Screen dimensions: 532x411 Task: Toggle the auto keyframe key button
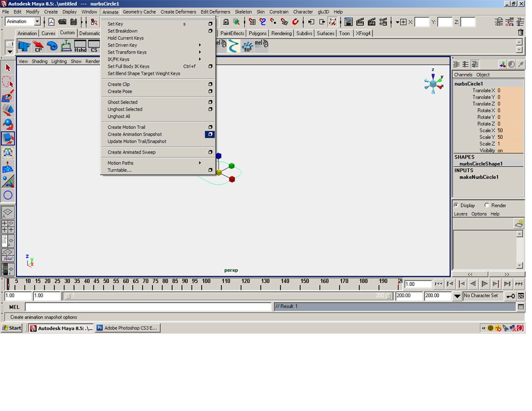(510, 296)
